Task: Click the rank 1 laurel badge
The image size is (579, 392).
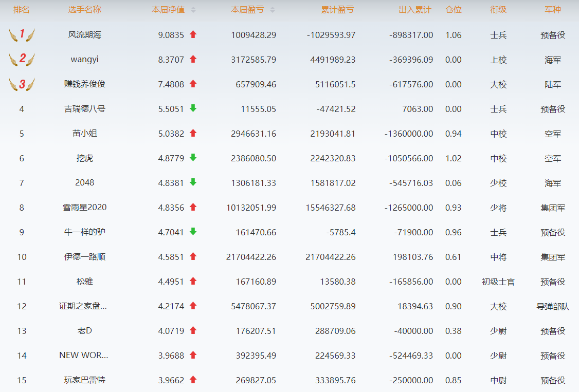Action: pos(22,34)
